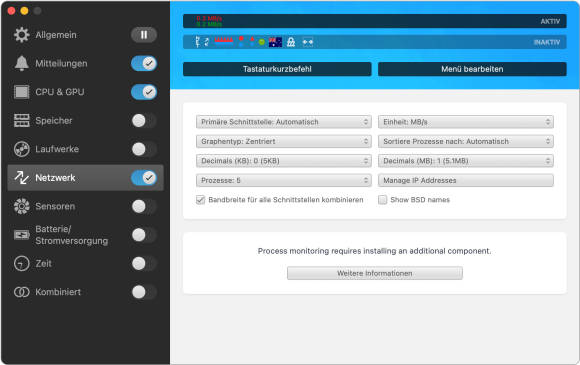
Task: Enable the Speicher toggle switch
Action: click(144, 121)
